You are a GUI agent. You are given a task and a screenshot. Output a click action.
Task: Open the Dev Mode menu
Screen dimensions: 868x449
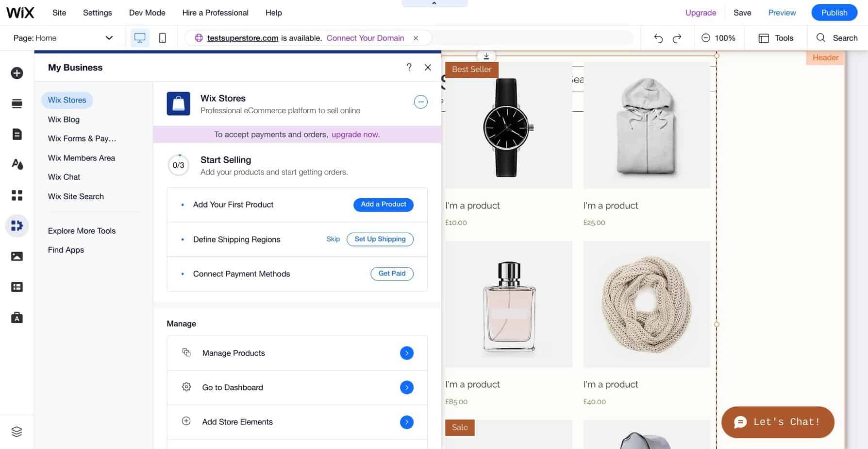pos(147,13)
